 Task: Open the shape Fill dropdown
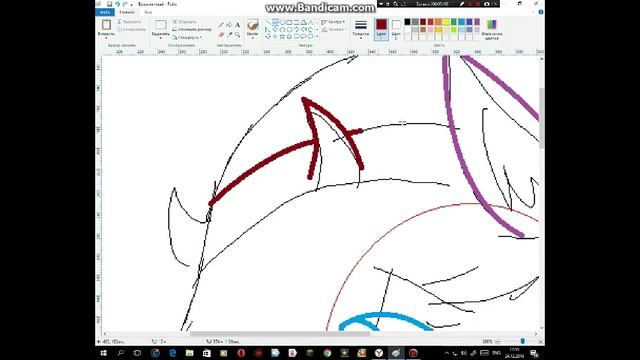click(x=333, y=29)
